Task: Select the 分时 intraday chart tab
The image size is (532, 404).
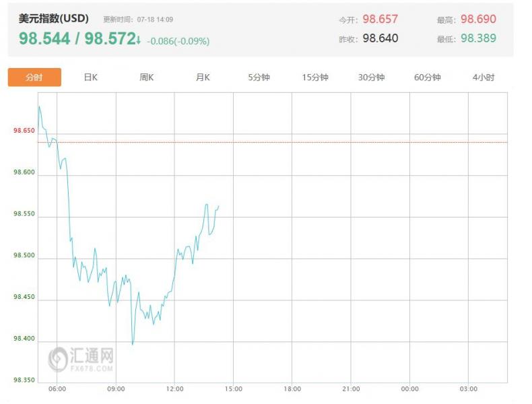Action: [34, 77]
